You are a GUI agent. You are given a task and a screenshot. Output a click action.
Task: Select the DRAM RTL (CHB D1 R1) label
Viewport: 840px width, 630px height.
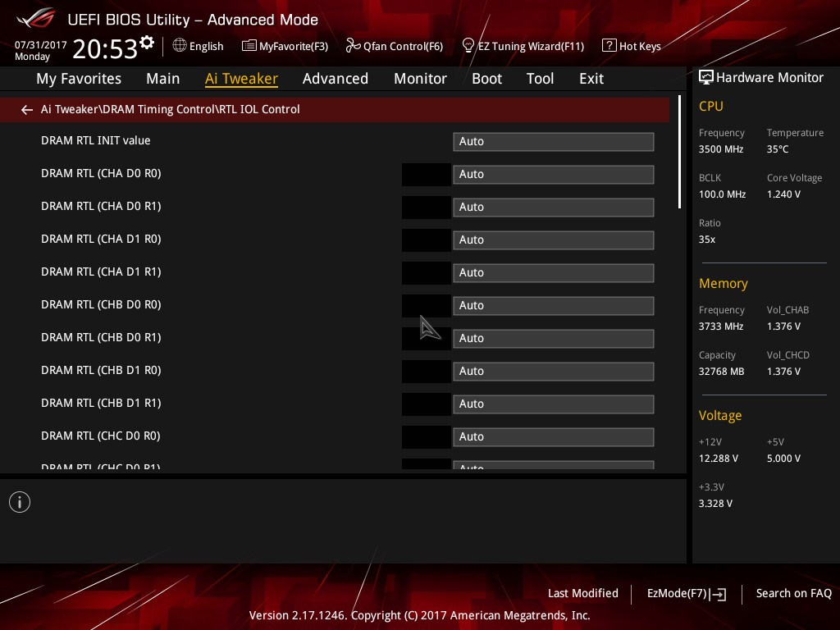(x=101, y=404)
